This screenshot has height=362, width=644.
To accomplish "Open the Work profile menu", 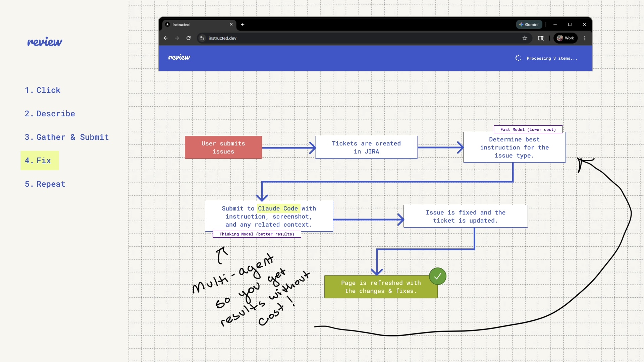I will tap(566, 38).
